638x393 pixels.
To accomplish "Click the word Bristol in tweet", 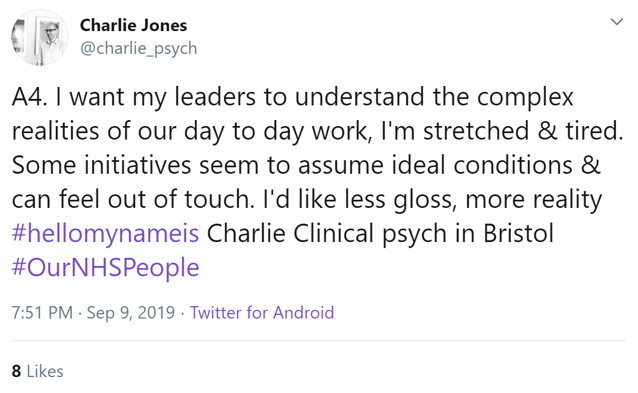I will click(x=518, y=234).
